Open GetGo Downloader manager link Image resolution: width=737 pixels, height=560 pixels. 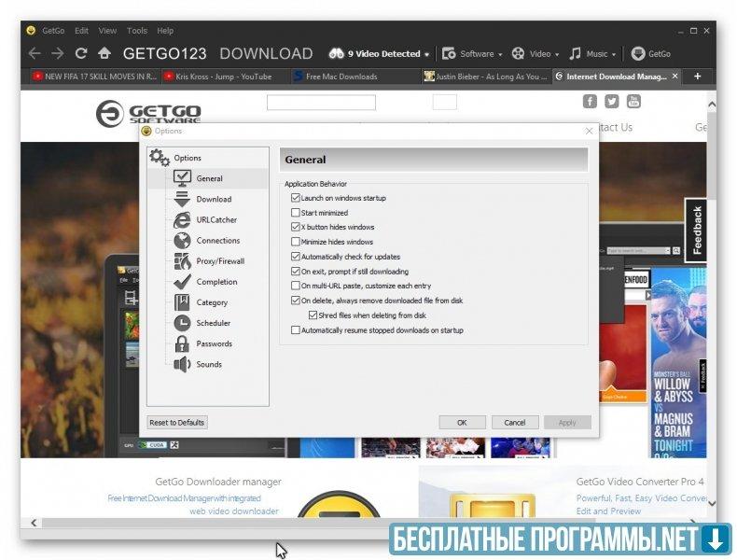pyautogui.click(x=218, y=482)
